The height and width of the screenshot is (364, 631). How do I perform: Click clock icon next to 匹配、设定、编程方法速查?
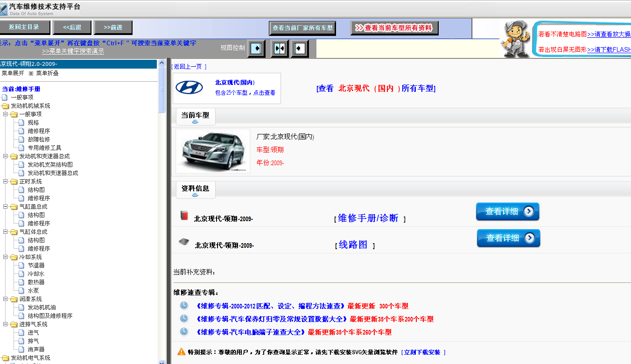tap(184, 305)
